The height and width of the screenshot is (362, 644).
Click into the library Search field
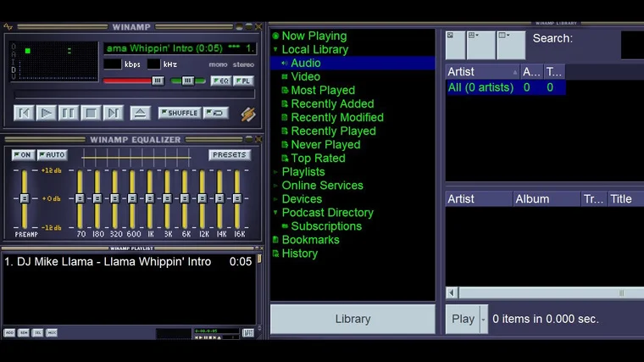click(x=632, y=45)
